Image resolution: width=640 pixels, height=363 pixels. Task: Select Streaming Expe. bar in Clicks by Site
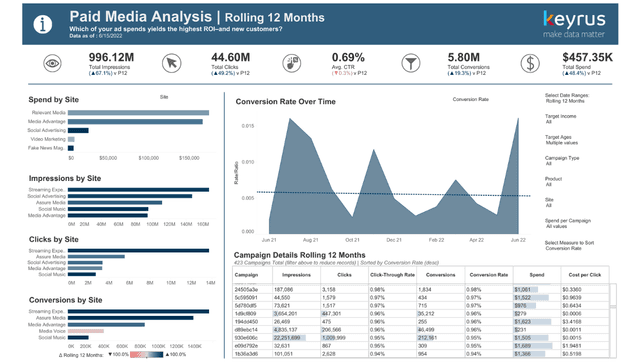point(138,251)
